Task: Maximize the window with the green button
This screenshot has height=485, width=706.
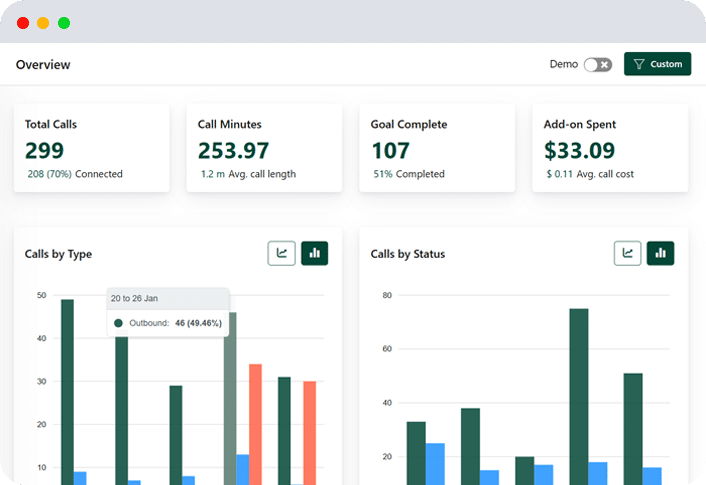Action: (64, 22)
